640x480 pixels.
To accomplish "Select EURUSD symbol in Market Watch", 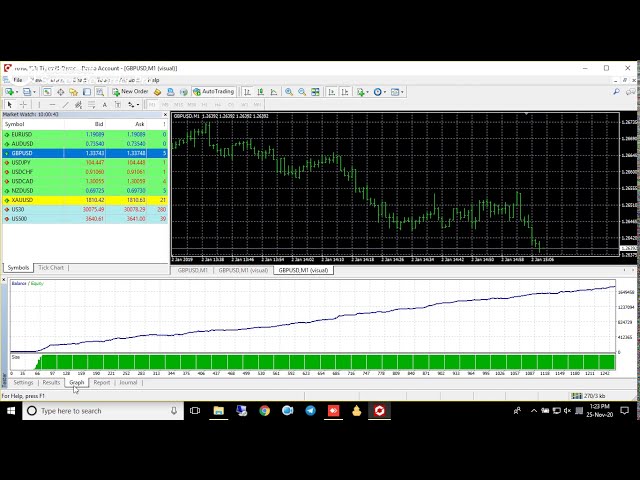I will (x=22, y=134).
